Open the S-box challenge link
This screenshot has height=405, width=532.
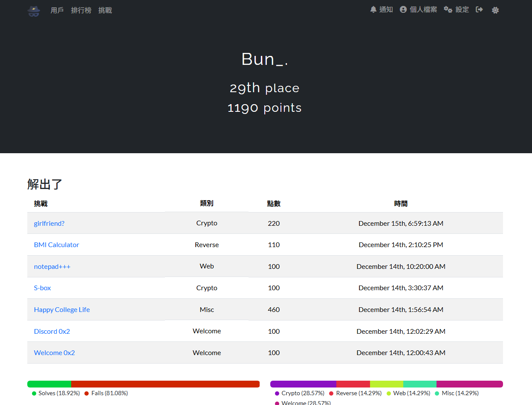pyautogui.click(x=42, y=288)
